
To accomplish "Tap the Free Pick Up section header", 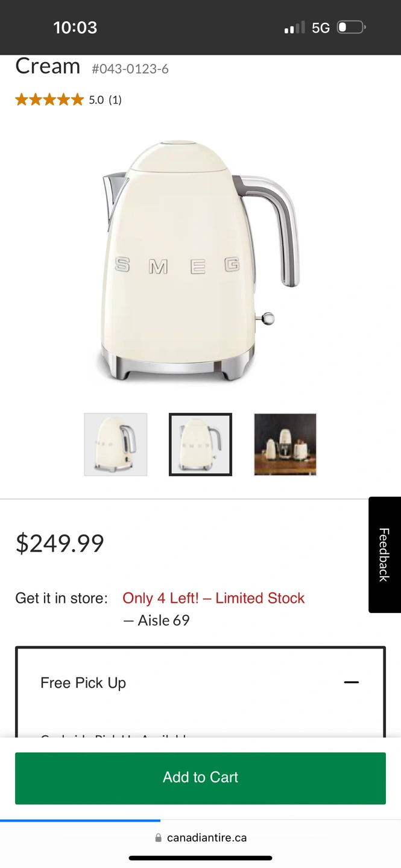I will click(x=200, y=683).
